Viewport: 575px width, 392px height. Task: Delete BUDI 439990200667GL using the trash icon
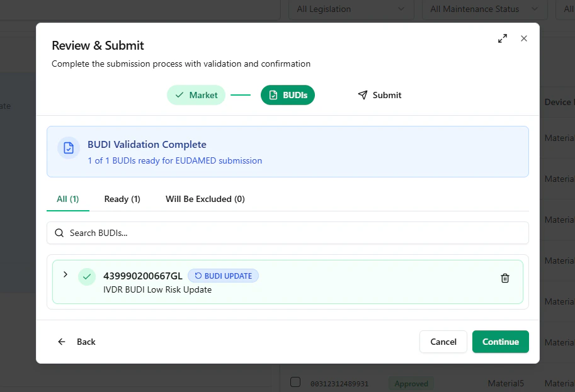(x=504, y=277)
